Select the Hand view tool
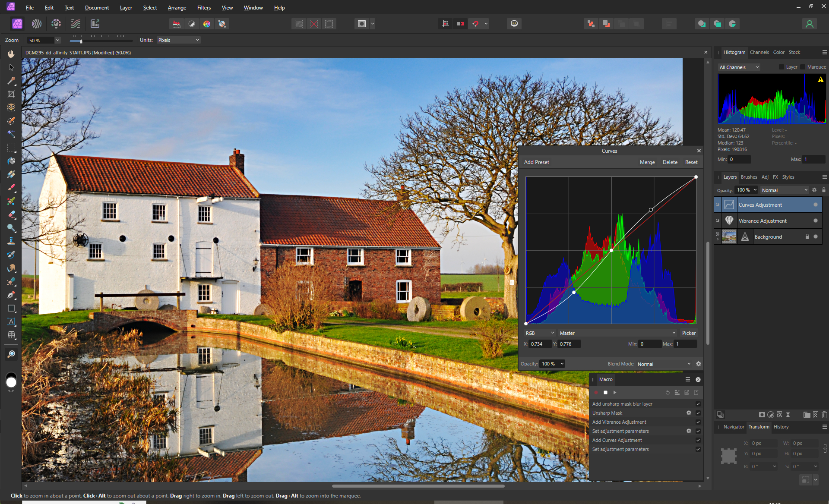The height and width of the screenshot is (504, 829). click(11, 54)
